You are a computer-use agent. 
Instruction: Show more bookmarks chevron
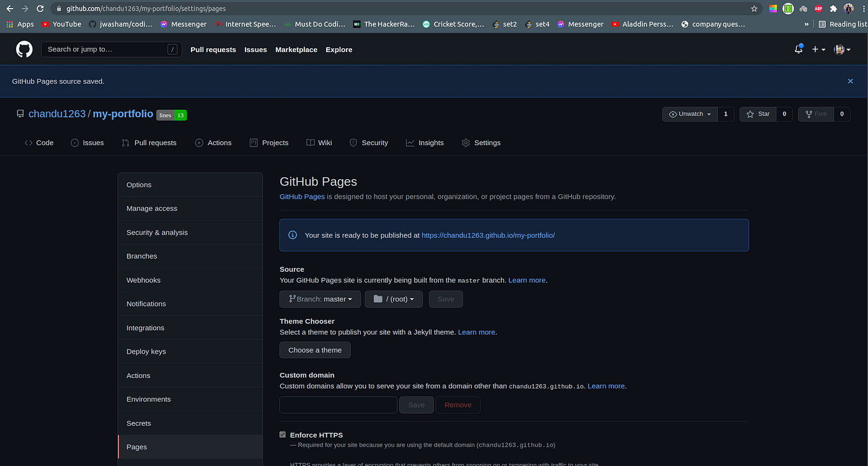(807, 24)
